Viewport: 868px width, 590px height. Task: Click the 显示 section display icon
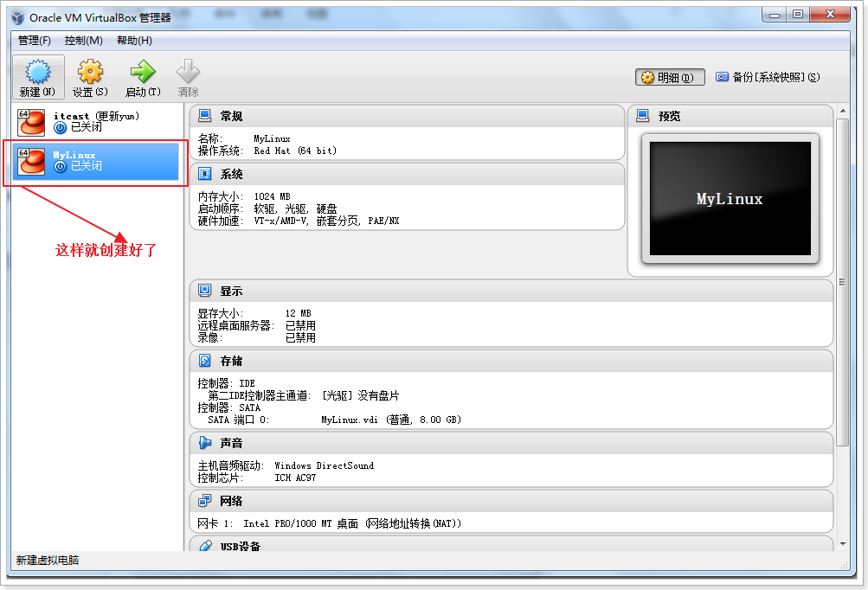click(205, 291)
